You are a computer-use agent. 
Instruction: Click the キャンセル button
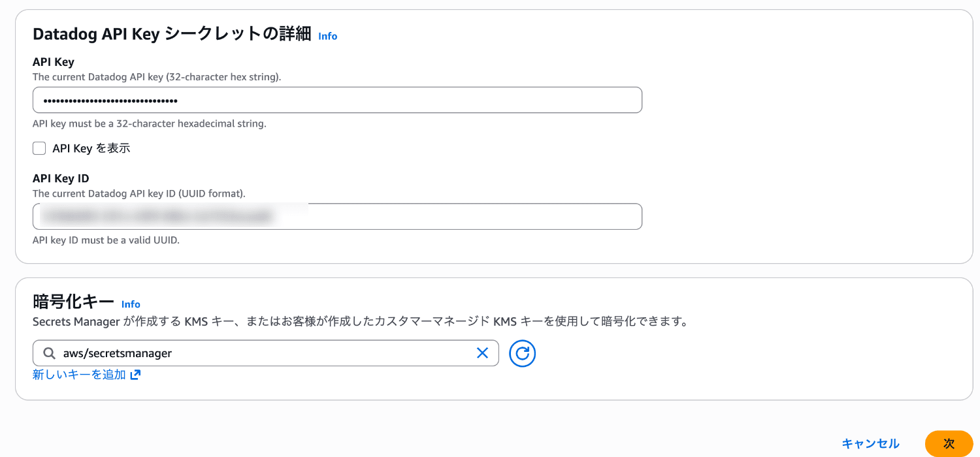(x=870, y=443)
